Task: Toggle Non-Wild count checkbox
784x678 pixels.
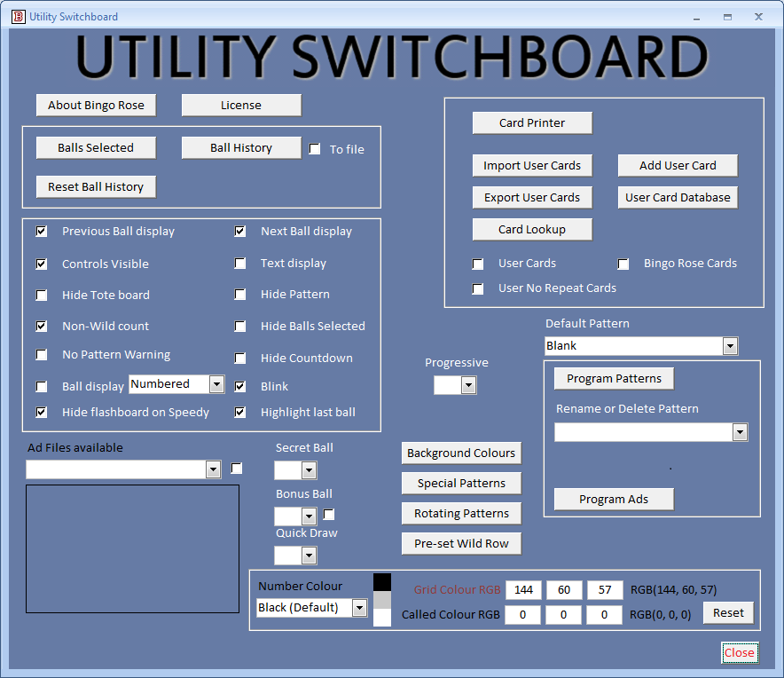Action: coord(42,327)
